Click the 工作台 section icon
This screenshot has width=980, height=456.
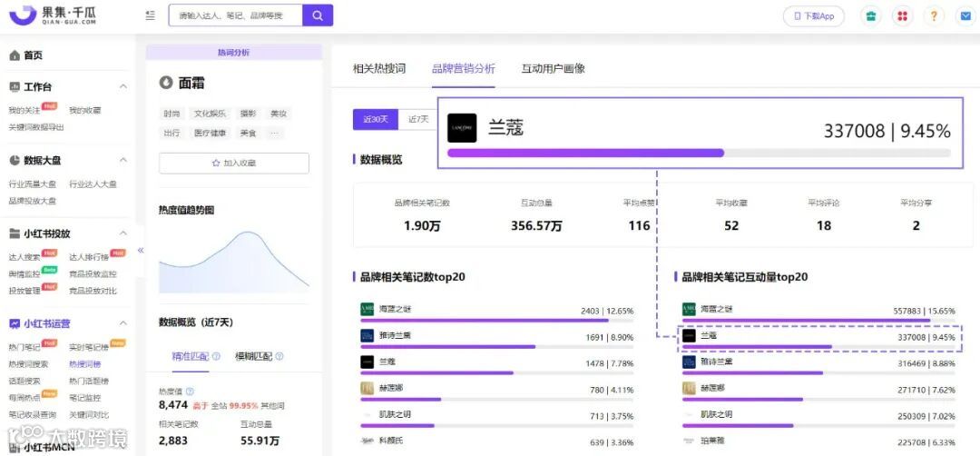coord(15,87)
